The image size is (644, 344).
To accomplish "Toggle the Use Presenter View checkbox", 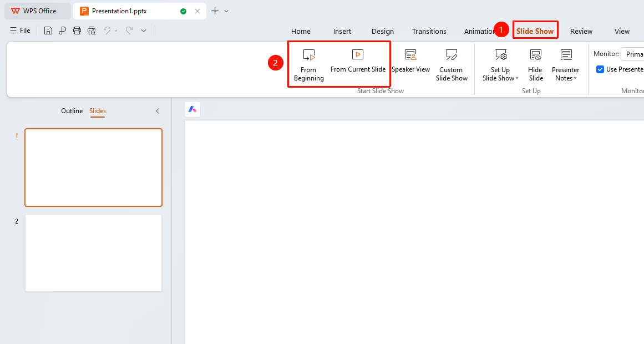I will point(600,69).
